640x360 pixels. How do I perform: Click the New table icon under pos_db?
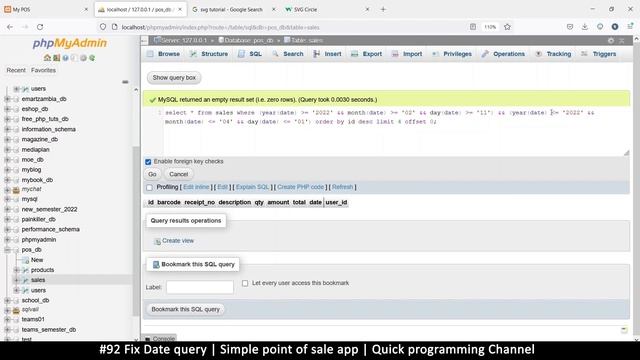click(x=25, y=260)
